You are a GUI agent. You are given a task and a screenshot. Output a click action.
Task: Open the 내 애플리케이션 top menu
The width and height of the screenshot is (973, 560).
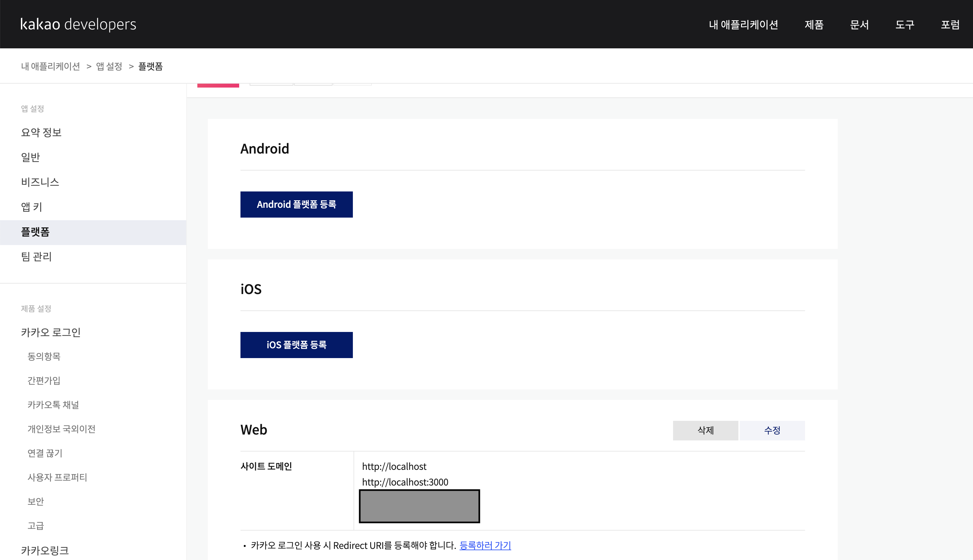pos(743,25)
